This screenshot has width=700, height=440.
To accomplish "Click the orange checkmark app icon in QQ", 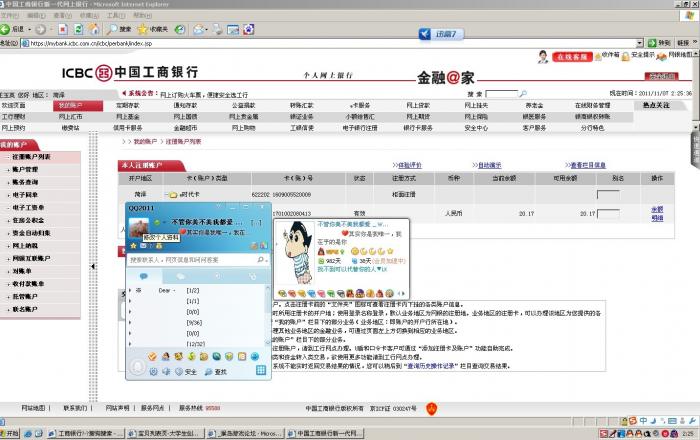I will pyautogui.click(x=152, y=357).
